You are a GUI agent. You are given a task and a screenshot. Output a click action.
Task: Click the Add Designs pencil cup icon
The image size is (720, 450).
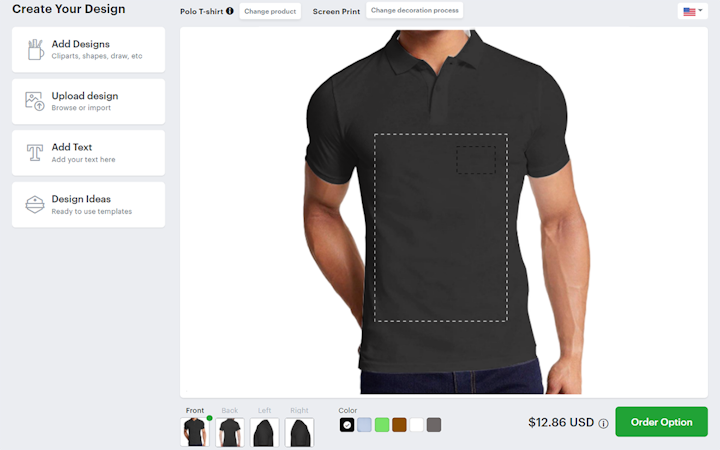[35, 50]
